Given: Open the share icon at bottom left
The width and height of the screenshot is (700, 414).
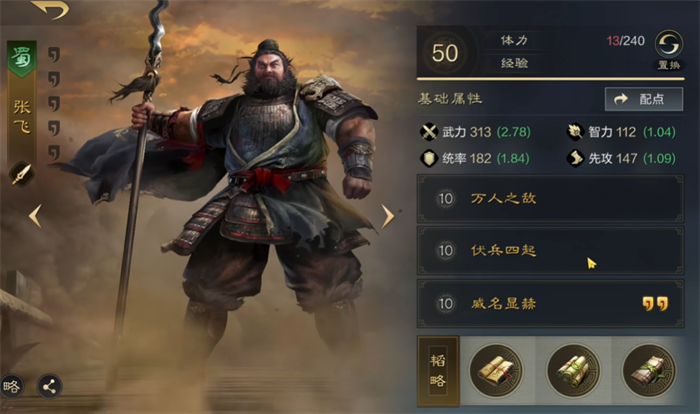Looking at the screenshot, I should tap(49, 387).
